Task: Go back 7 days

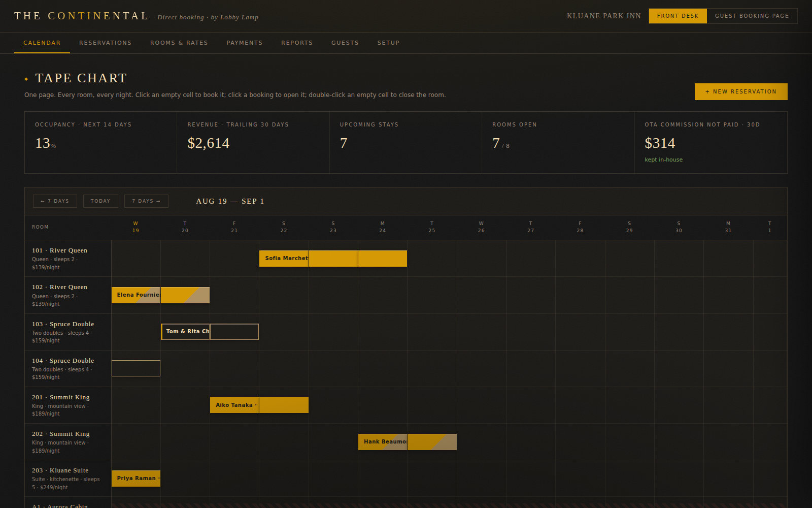Action: (55, 201)
